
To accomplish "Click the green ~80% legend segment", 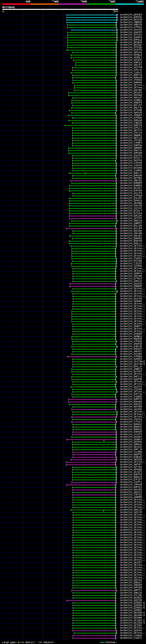I will pos(101,4).
